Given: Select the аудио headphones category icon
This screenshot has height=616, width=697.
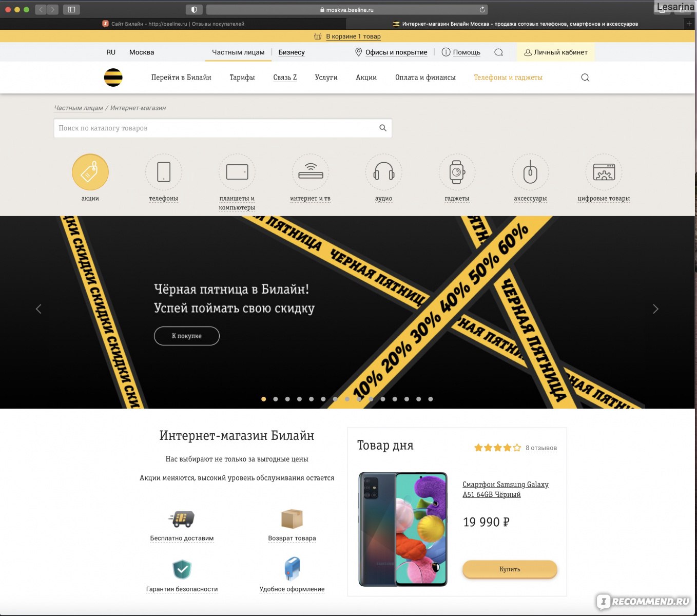Looking at the screenshot, I should 384,172.
